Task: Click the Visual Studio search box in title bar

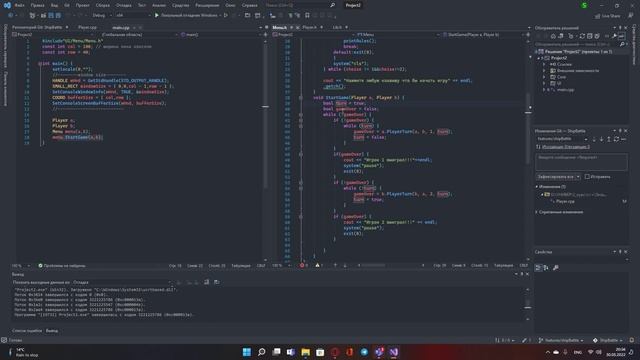Action: (300, 5)
